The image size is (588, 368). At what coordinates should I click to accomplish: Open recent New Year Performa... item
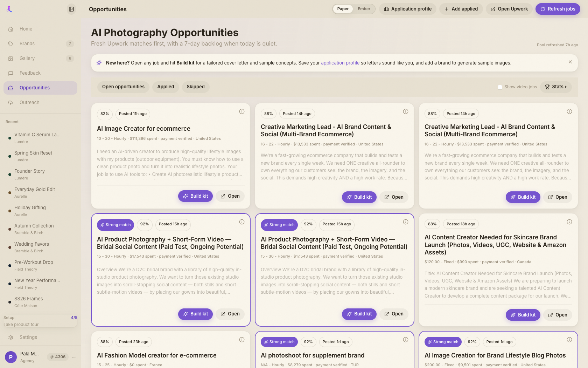40,284
